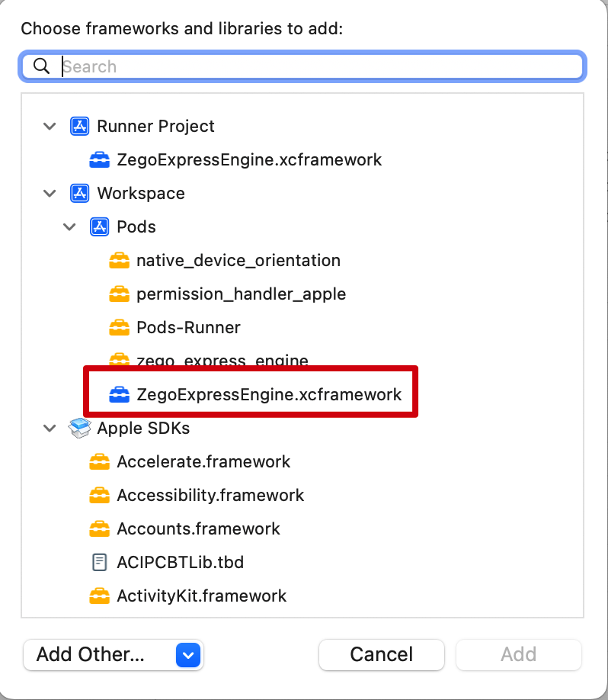This screenshot has width=608, height=700.
Task: Collapse the Pods group chevron
Action: pos(69,226)
